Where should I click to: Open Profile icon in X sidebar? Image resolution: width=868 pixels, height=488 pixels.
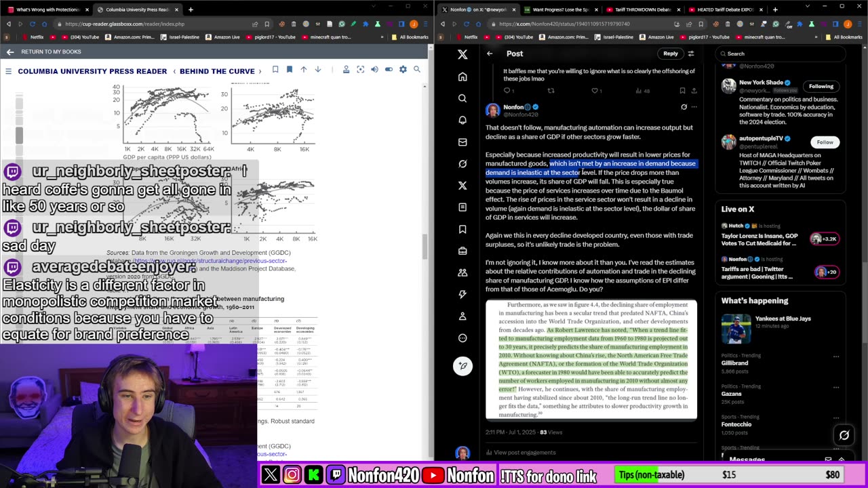pos(462,316)
